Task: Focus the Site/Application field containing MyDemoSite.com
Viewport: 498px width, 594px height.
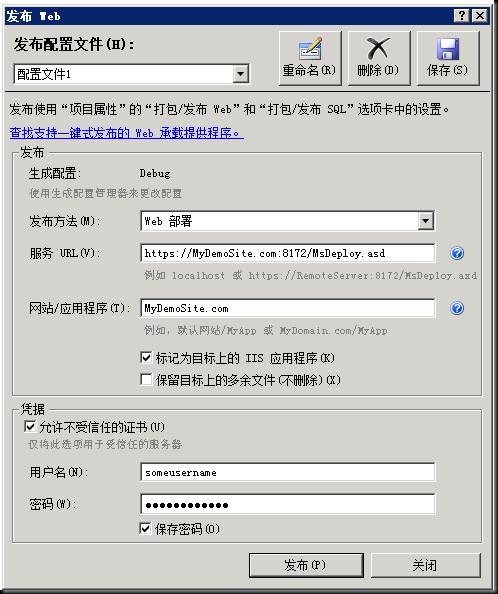Action: tap(287, 308)
